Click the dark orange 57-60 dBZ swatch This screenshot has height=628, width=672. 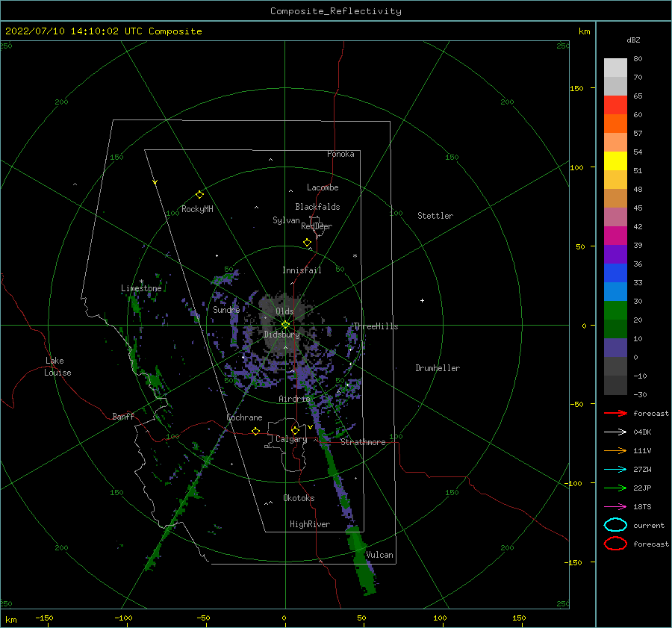click(615, 123)
